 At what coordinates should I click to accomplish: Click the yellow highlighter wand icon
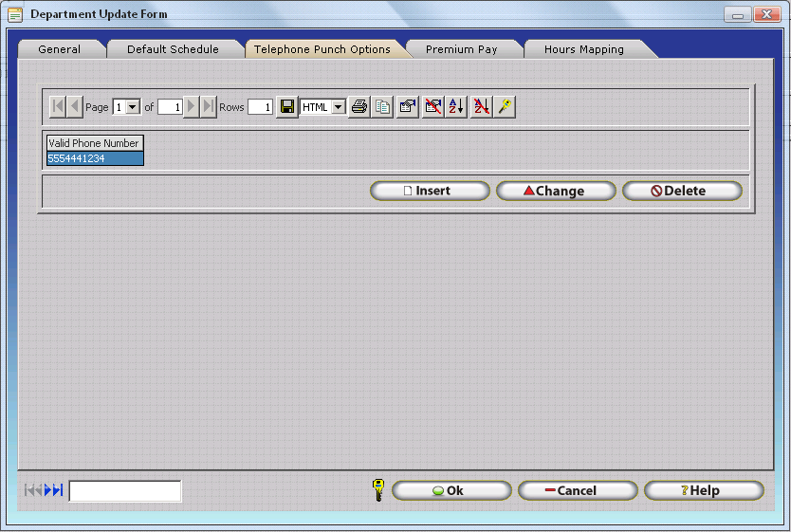(506, 107)
